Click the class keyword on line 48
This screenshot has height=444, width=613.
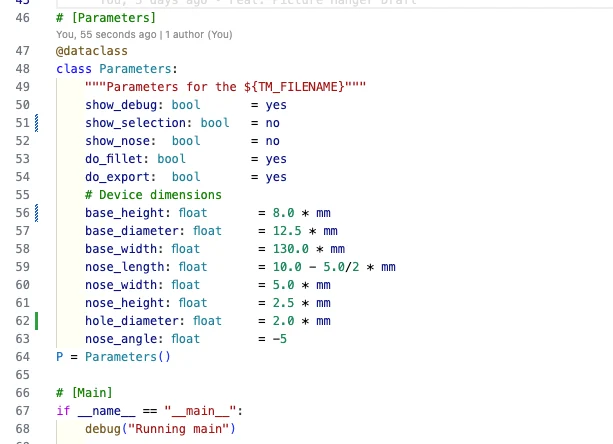74,69
